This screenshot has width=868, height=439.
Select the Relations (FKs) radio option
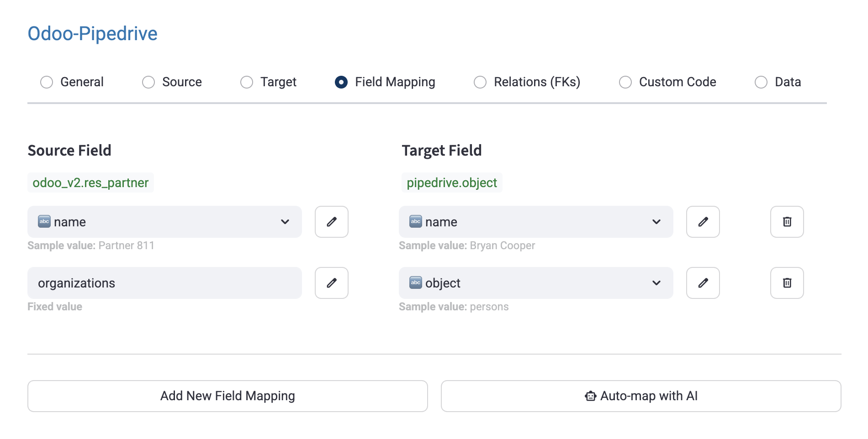[x=480, y=82]
